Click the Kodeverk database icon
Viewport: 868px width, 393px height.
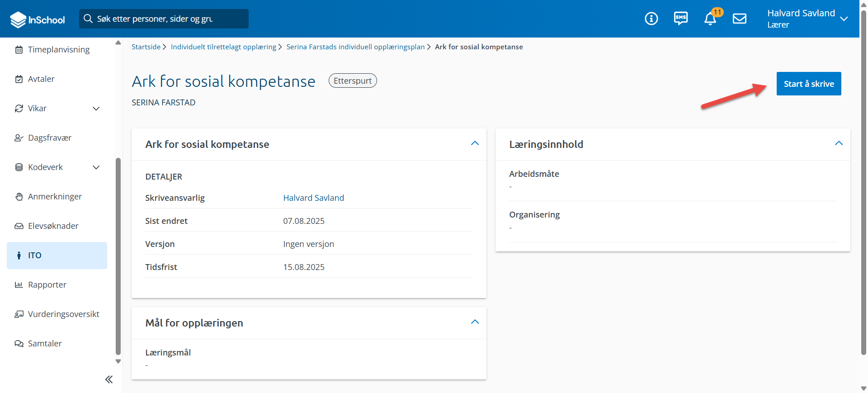point(19,167)
